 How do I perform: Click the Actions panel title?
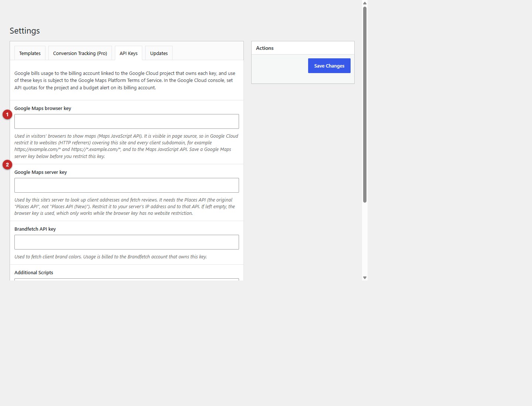point(265,48)
